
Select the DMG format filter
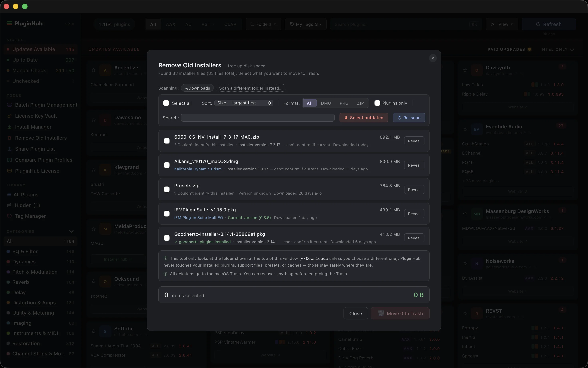pos(326,103)
